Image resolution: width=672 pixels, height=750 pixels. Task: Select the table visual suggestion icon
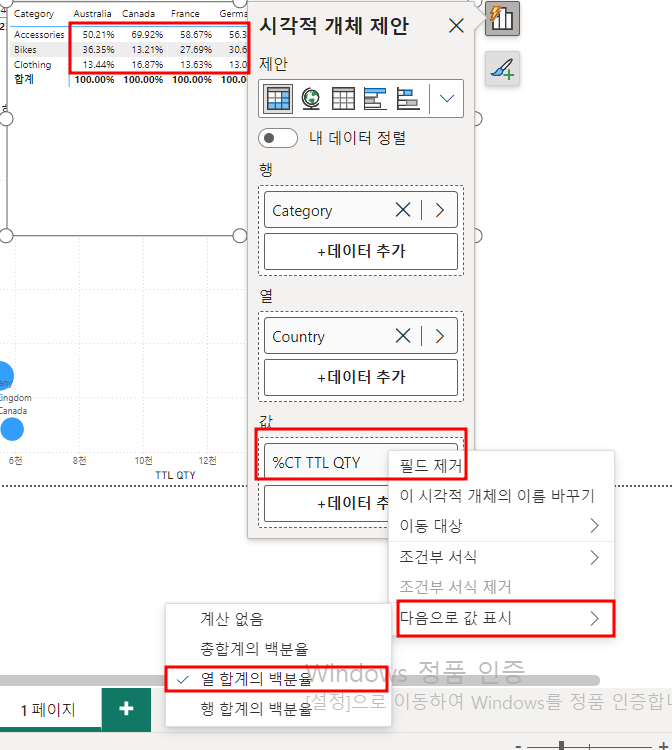tap(343, 99)
